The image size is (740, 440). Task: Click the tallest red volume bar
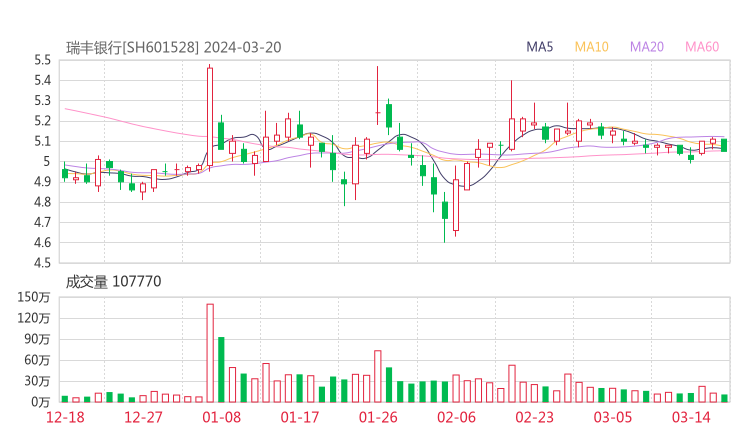pyautogui.click(x=210, y=352)
